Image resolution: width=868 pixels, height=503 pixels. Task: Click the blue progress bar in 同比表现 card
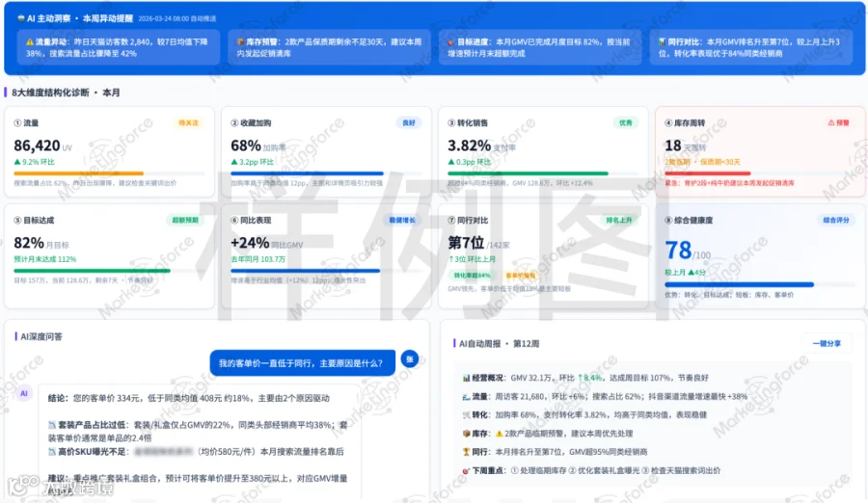[x=306, y=271]
